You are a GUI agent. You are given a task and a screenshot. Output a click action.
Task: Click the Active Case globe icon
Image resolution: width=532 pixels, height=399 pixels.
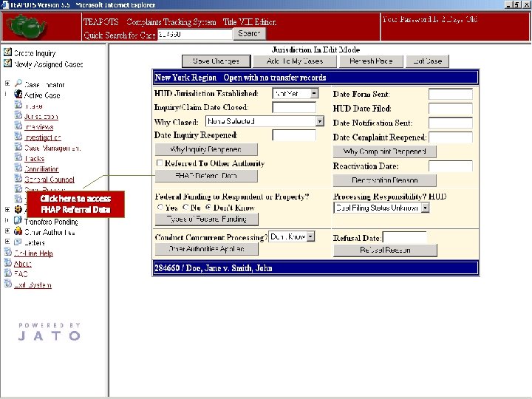[18, 95]
